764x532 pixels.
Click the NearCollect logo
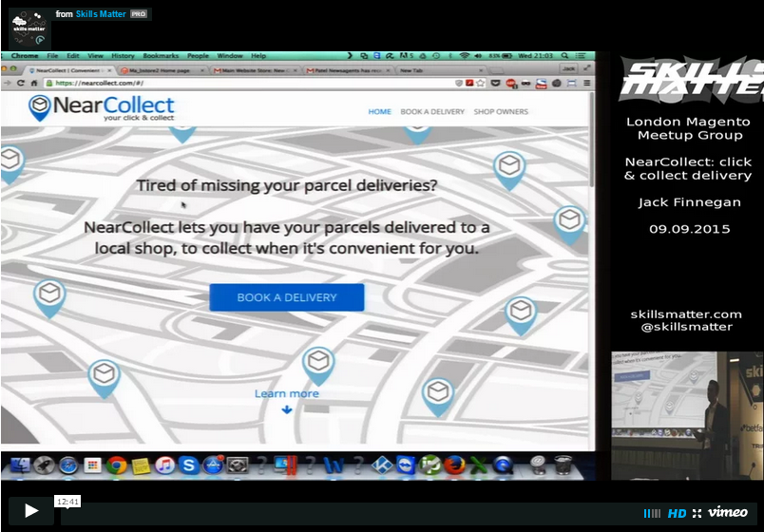tap(102, 107)
